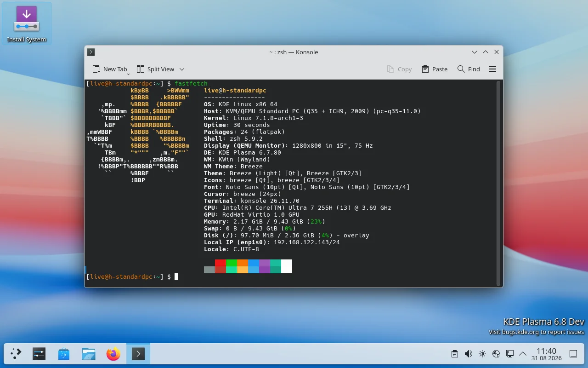The image size is (588, 368).
Task: Open the Install System desktop icon
Action: click(x=27, y=24)
